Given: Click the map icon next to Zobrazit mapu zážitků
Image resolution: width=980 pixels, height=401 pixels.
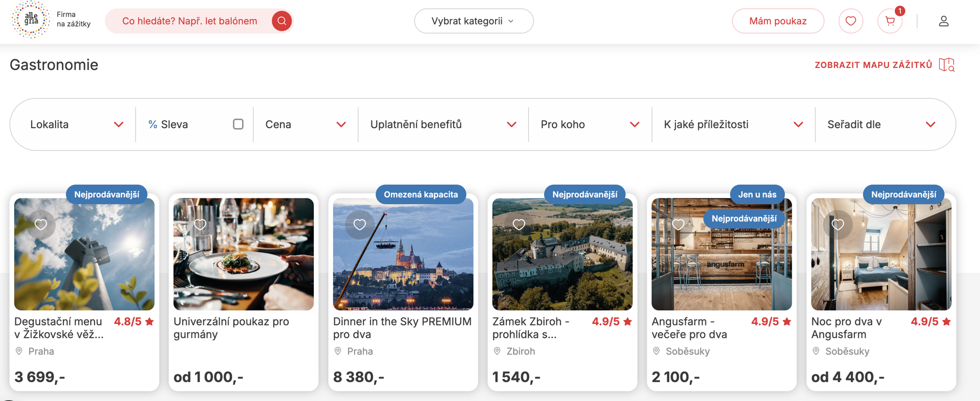Looking at the screenshot, I should pos(947,65).
